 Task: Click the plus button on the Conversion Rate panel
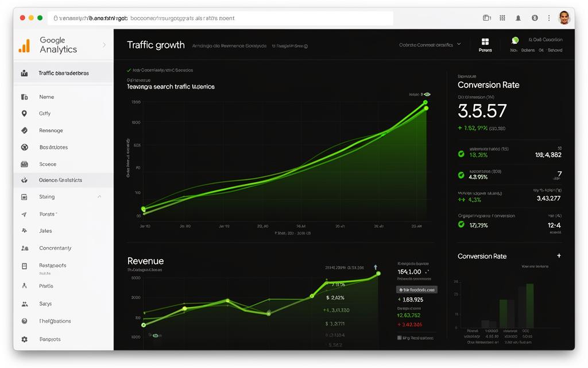pos(558,256)
